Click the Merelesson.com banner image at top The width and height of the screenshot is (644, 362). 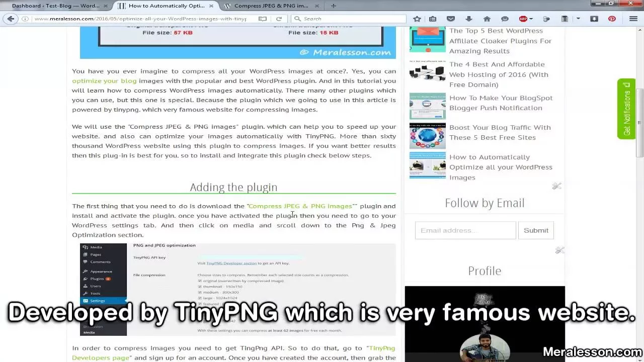click(x=237, y=43)
